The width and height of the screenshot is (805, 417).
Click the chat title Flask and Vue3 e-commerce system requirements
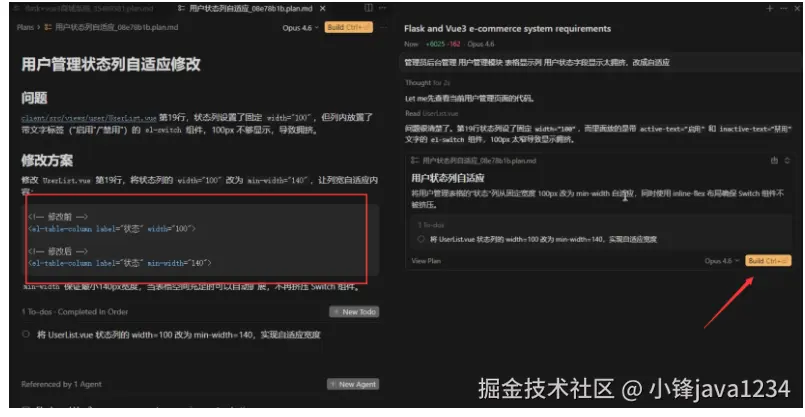507,29
